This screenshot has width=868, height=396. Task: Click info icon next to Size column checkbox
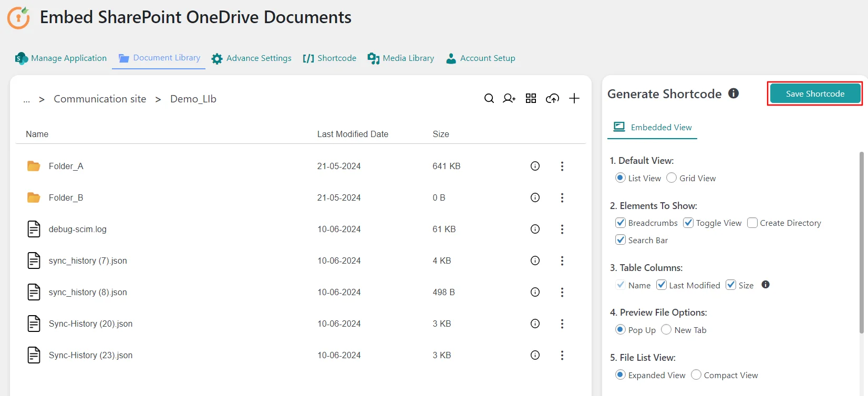[x=766, y=285]
